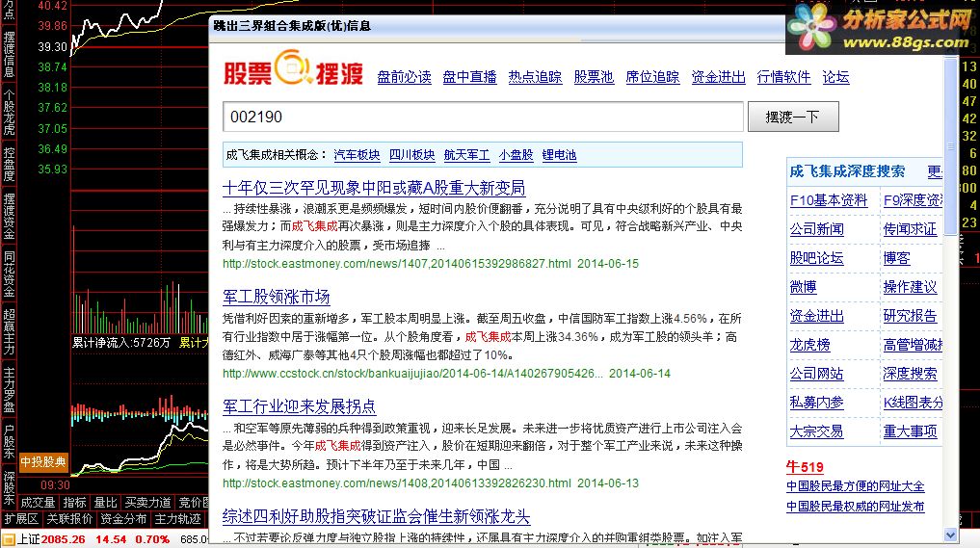Viewport: 980px width, 548px height.
Task: Select 个股龙虎 in left sidebar
Action: coord(9,113)
